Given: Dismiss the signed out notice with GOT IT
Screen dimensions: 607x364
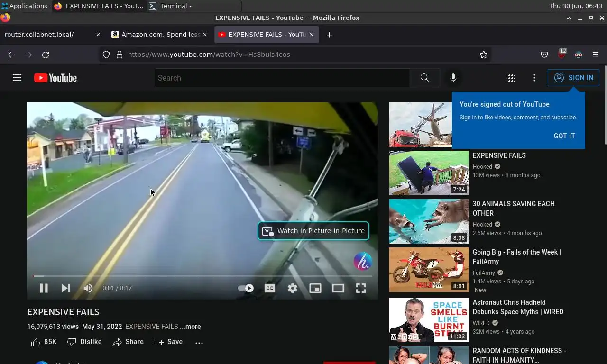Looking at the screenshot, I should [564, 136].
